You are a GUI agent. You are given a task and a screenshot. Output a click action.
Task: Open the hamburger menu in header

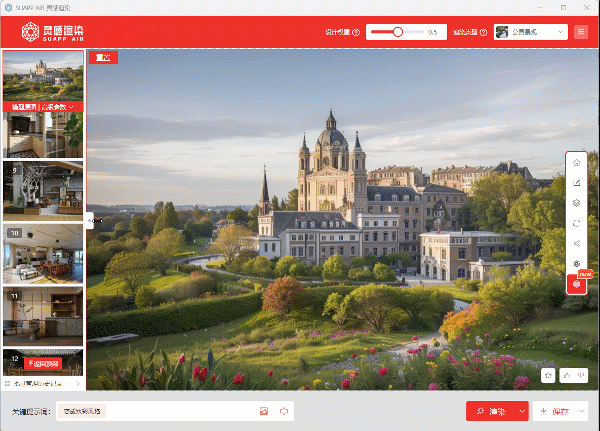pos(582,32)
